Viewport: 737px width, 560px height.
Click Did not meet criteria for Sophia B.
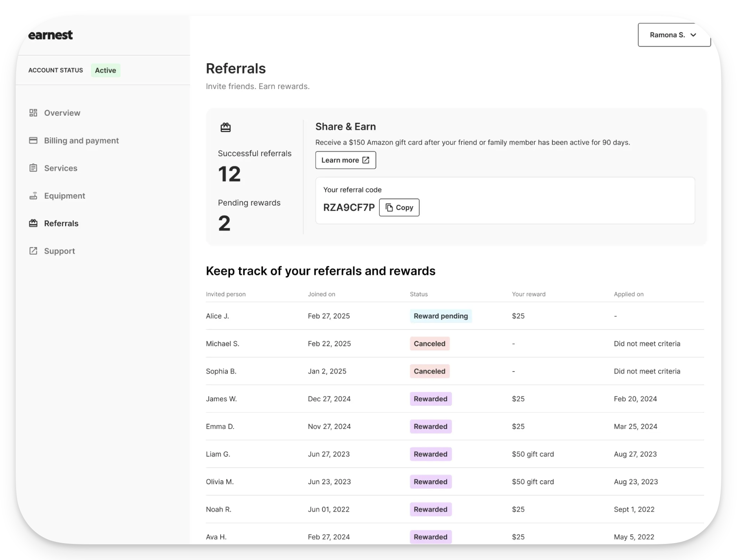tap(647, 371)
